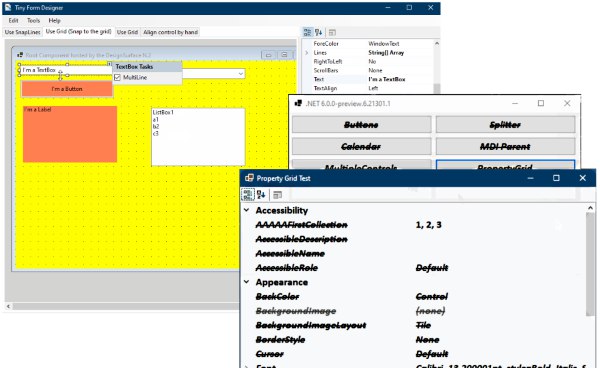
Task: Select the AccessibleName property
Action: point(290,253)
